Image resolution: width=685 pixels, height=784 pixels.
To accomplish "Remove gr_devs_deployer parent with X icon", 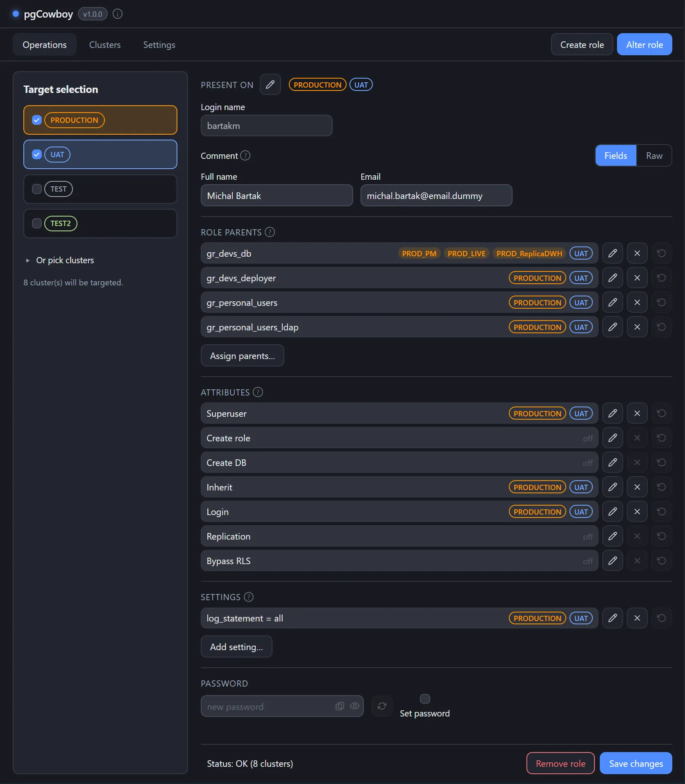I will (x=637, y=278).
